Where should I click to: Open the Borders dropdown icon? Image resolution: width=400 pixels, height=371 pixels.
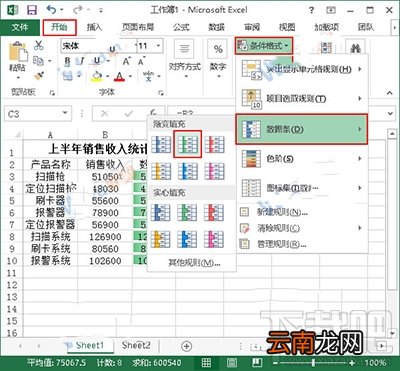point(68,76)
